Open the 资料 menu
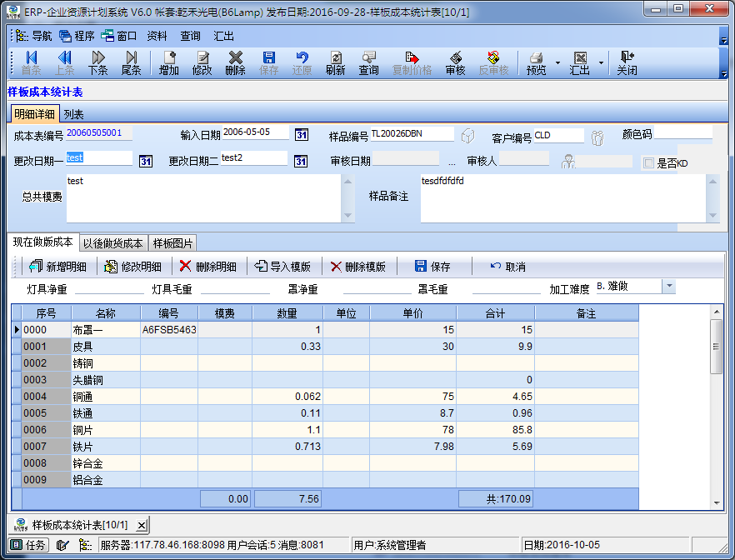 point(157,36)
